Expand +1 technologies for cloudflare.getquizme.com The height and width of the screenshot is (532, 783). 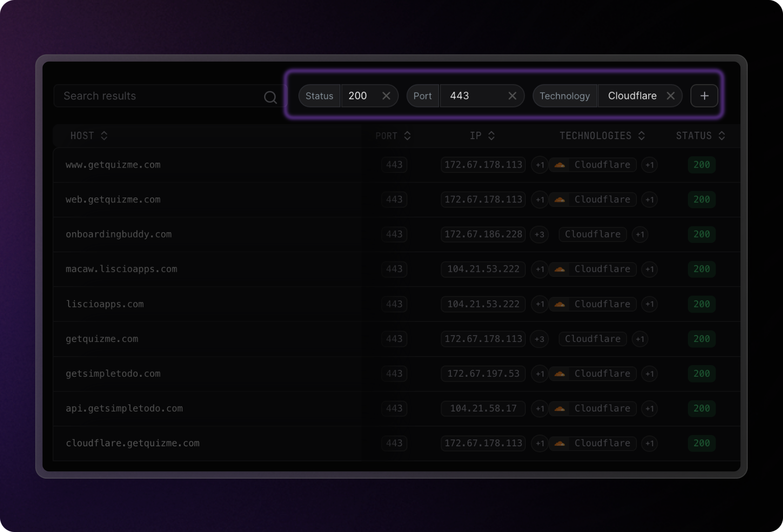(x=649, y=443)
